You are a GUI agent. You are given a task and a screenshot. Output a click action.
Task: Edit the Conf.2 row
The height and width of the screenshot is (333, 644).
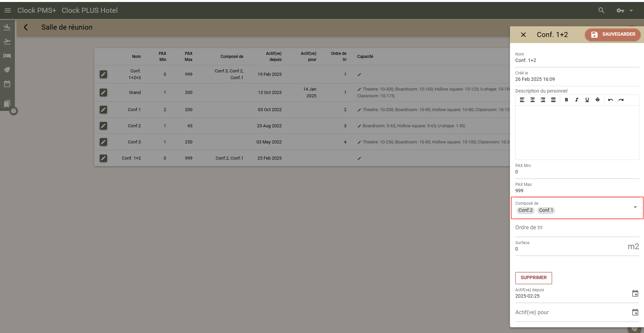point(103,126)
